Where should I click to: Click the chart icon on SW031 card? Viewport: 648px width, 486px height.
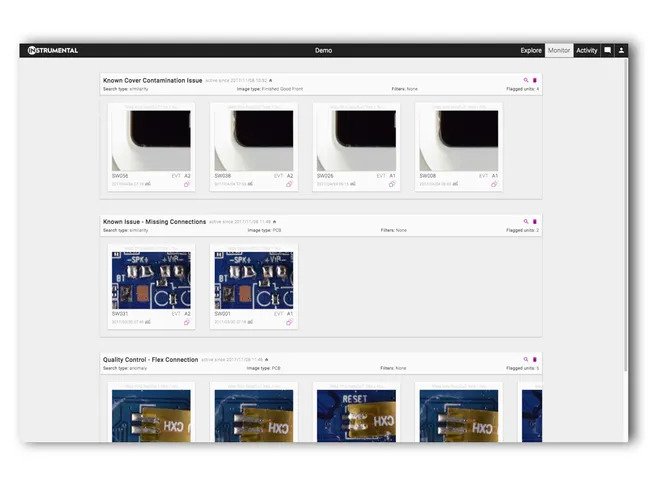tap(148, 322)
